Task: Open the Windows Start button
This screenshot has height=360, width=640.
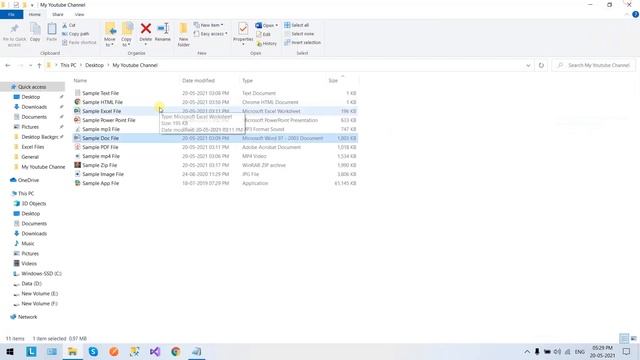Action: (x=10, y=351)
